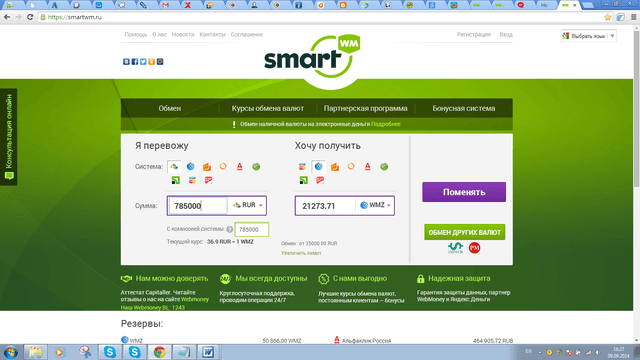Open Windows Start button

[10, 352]
